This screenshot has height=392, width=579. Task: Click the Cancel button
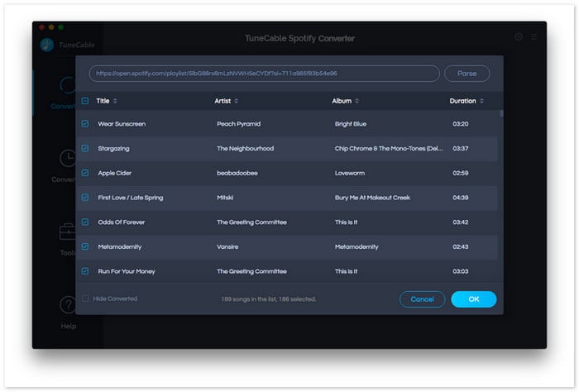coord(422,299)
